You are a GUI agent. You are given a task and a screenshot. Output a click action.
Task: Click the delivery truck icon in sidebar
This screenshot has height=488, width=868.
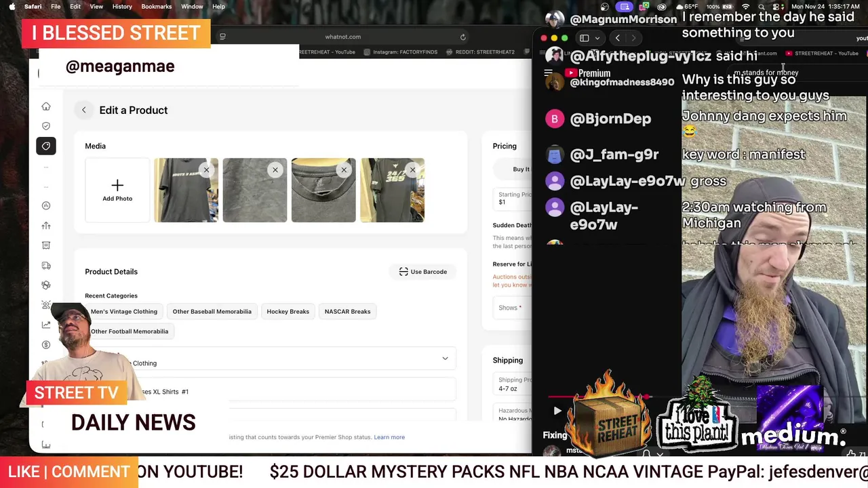[46, 266]
